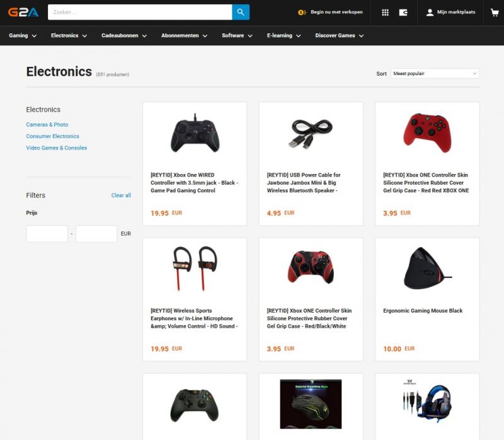Image resolution: width=504 pixels, height=440 pixels.
Task: Click Xbox One WIRED Controller title
Action: click(195, 183)
